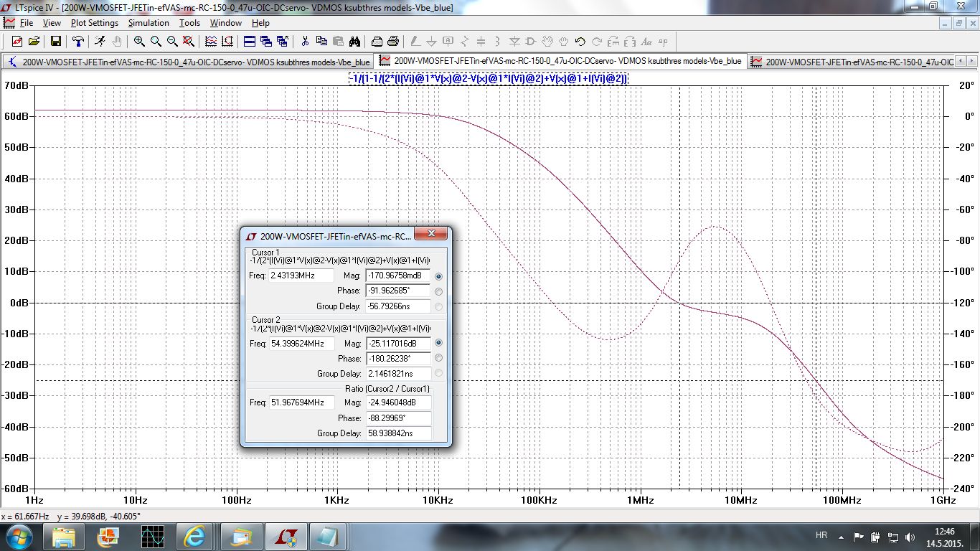Click the -120° label on the right axis
The image size is (980, 551).
click(963, 303)
